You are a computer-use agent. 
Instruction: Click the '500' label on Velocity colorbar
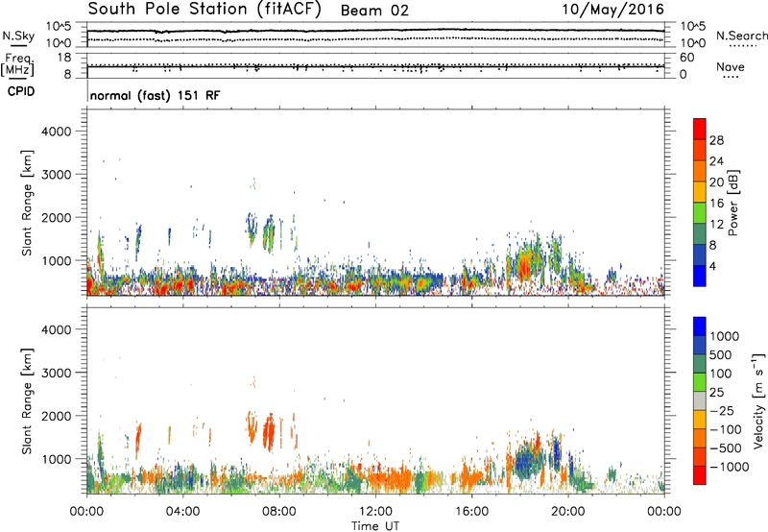pos(721,355)
